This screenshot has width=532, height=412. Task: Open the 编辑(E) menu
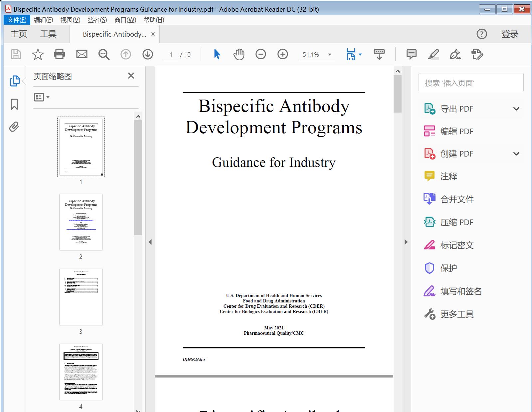[x=43, y=20]
